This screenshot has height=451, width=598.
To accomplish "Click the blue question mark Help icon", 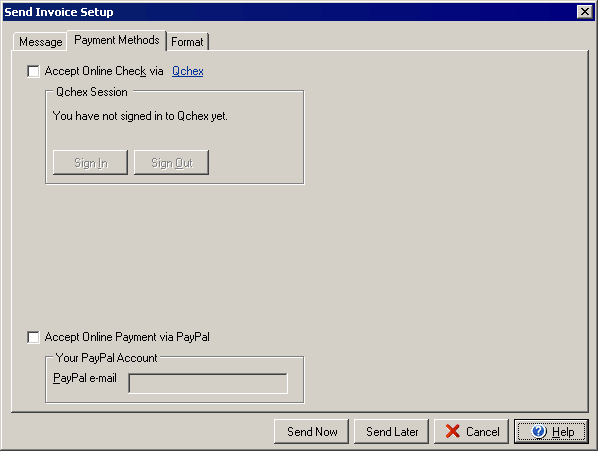I will [539, 432].
